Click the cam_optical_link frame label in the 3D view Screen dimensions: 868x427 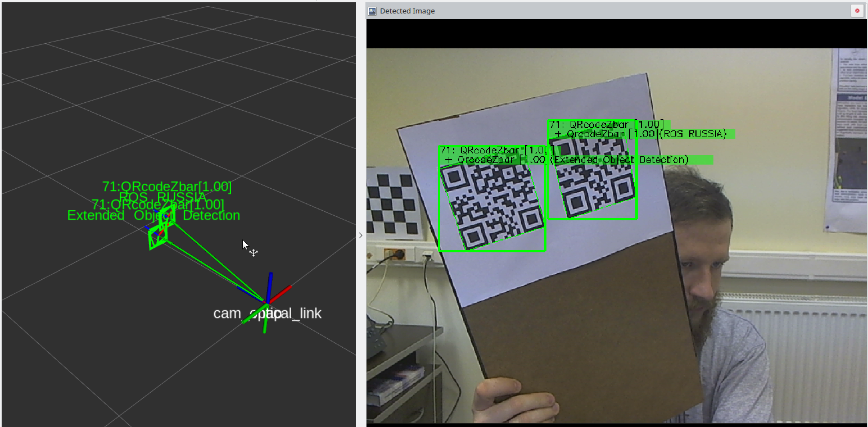tap(268, 314)
